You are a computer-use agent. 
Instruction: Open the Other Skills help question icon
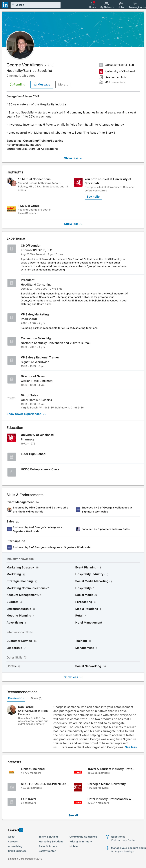coord(25,657)
